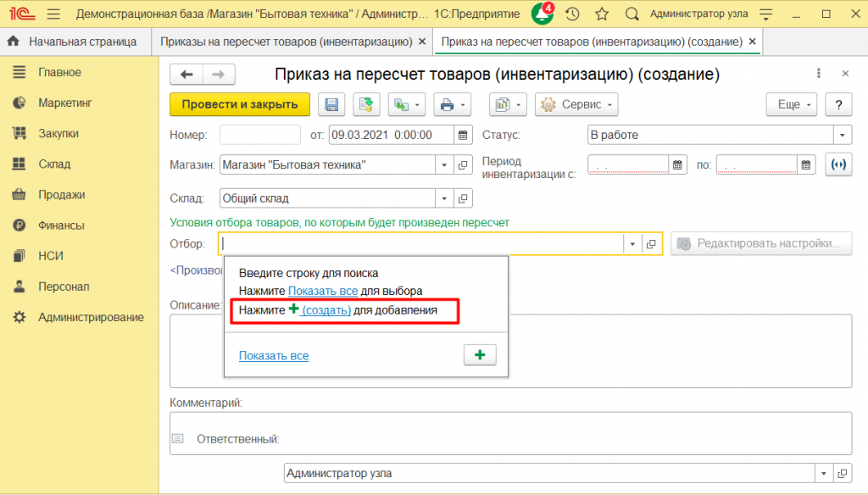Image resolution: width=868 pixels, height=495 pixels.
Task: Go back with the left arrow button
Action: click(186, 75)
